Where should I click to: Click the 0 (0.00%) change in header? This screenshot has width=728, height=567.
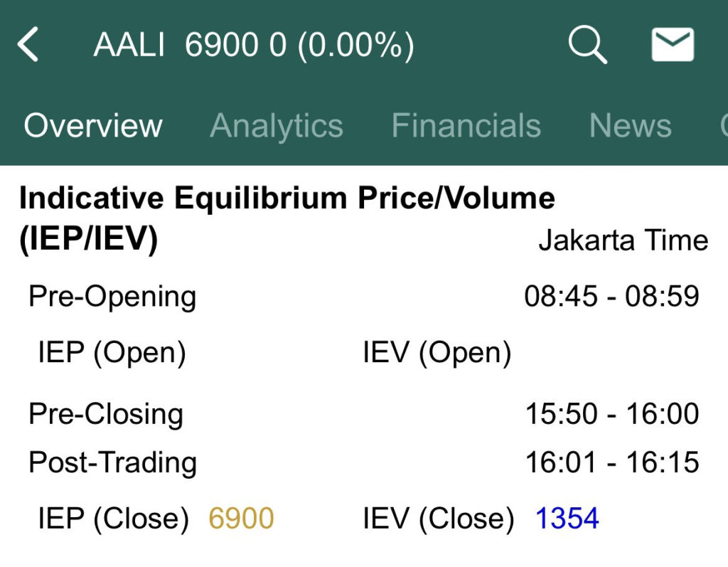(x=341, y=46)
